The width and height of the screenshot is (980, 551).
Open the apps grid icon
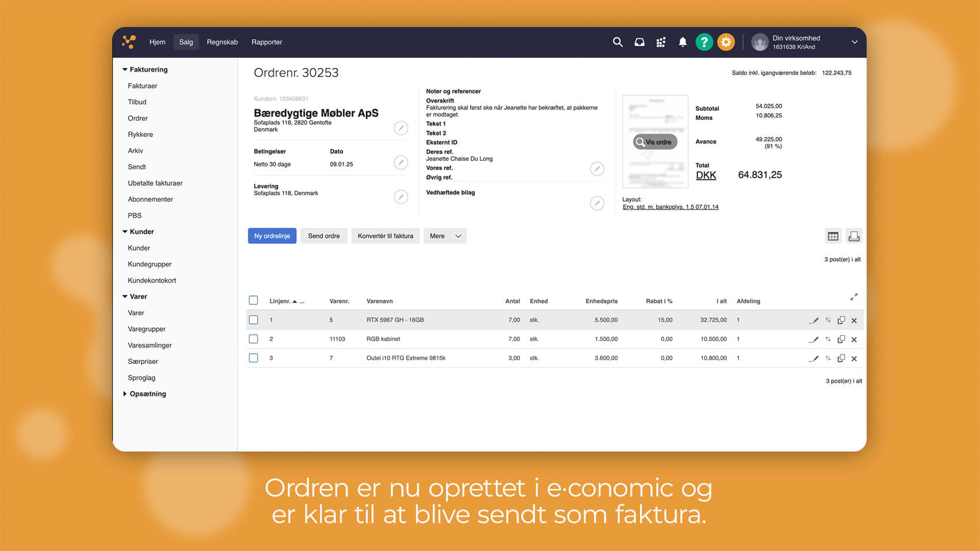pyautogui.click(x=661, y=42)
